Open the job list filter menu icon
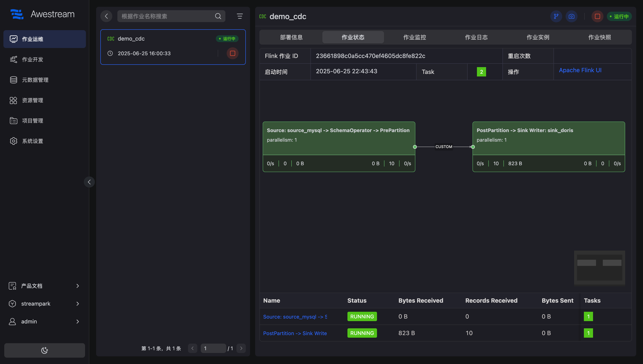Viewport: 643px width, 364px height. pos(239,16)
